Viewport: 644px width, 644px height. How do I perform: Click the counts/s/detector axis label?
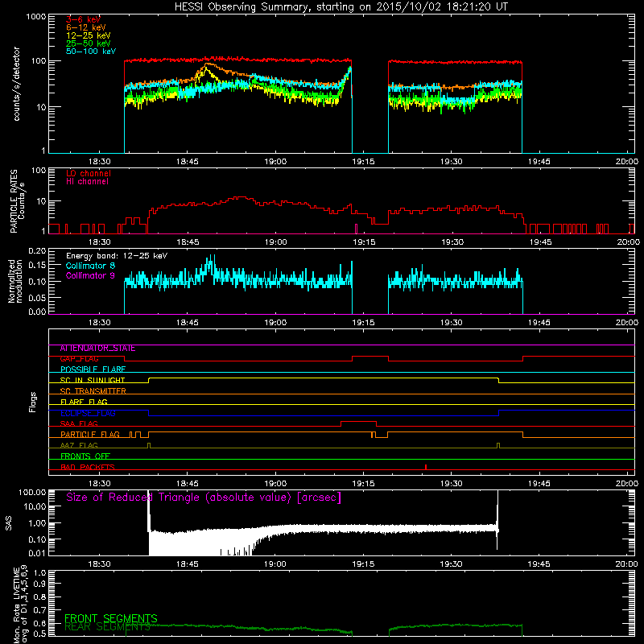[x=16, y=84]
